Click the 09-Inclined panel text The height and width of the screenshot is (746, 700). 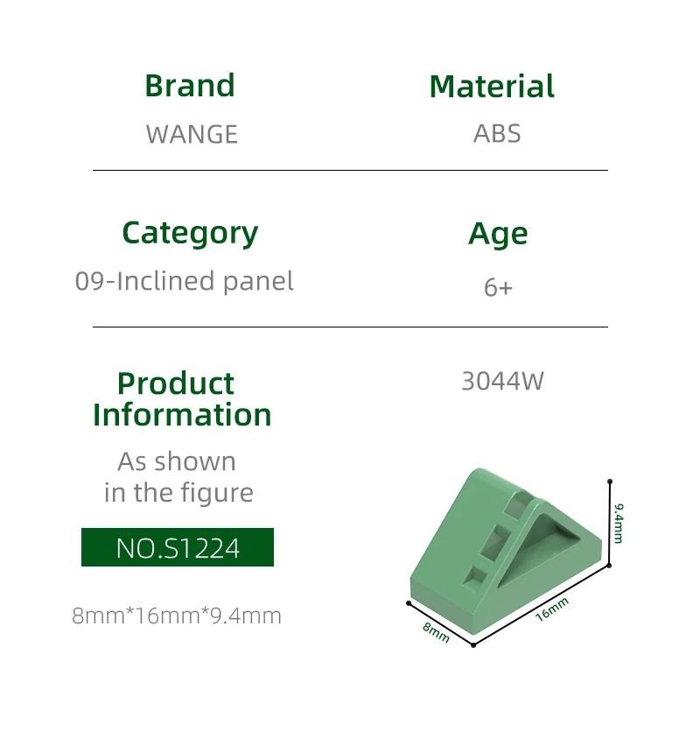click(x=185, y=281)
